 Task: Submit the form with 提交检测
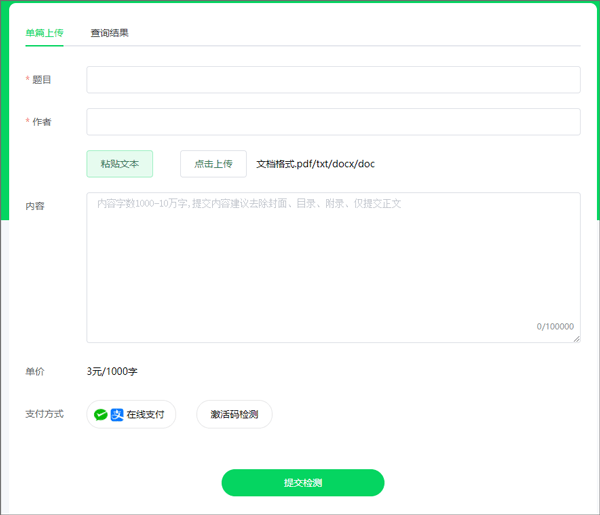click(x=302, y=483)
